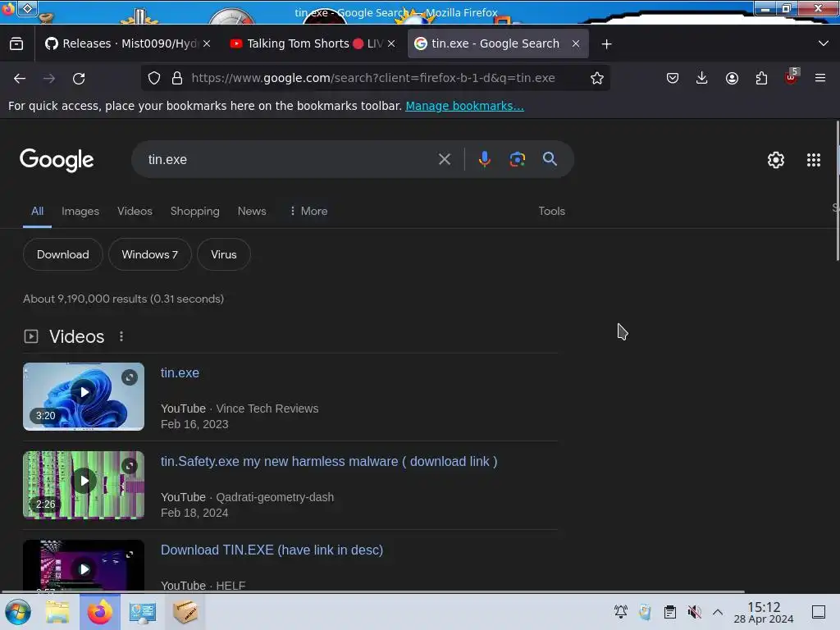This screenshot has height=630, width=840.
Task: Refine search with Windows 7 chip
Action: pos(150,254)
